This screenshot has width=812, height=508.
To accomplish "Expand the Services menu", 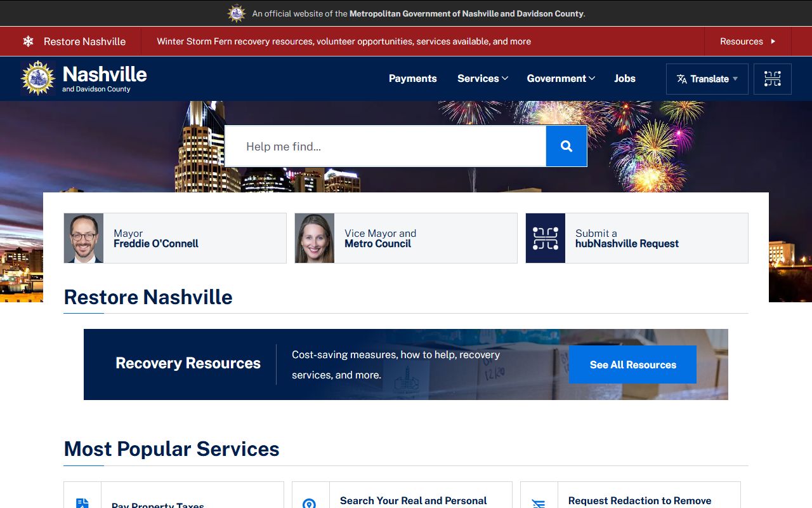I will pos(482,79).
